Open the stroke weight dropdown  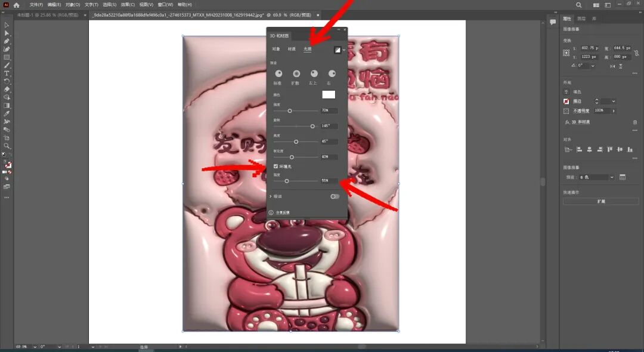(x=614, y=101)
